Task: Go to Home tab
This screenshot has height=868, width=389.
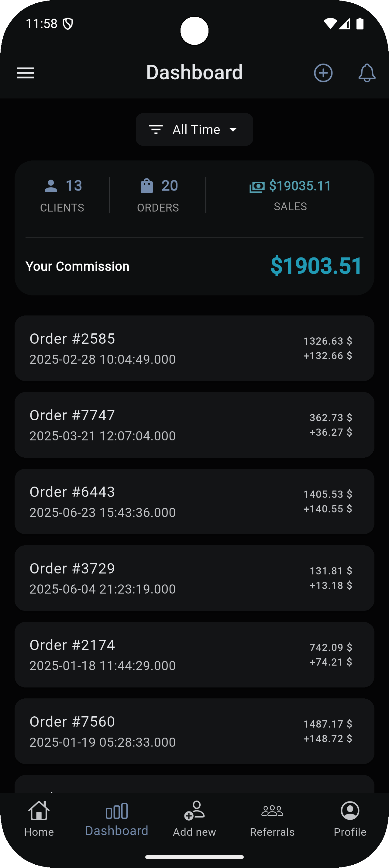Action: point(39,818)
